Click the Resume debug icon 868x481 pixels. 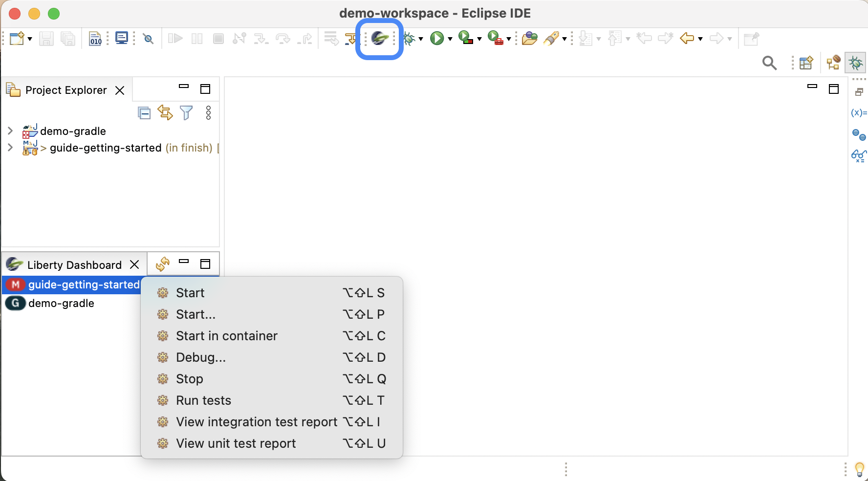pos(175,38)
